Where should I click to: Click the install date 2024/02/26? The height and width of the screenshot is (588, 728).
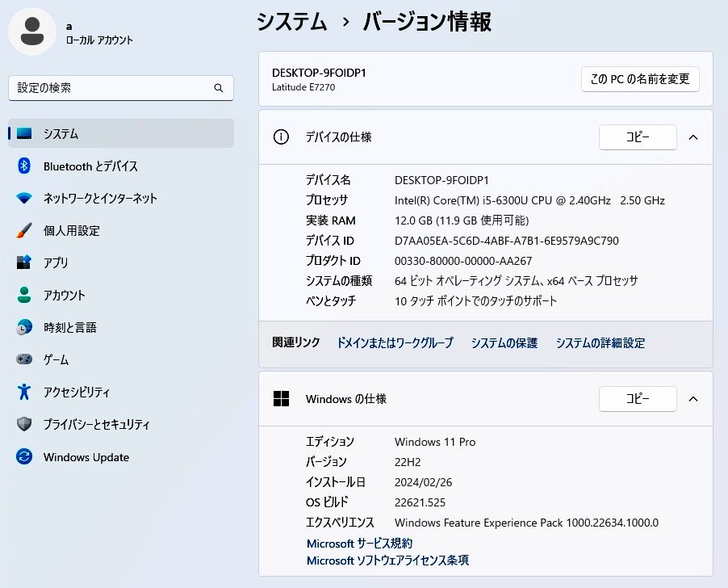click(x=423, y=482)
